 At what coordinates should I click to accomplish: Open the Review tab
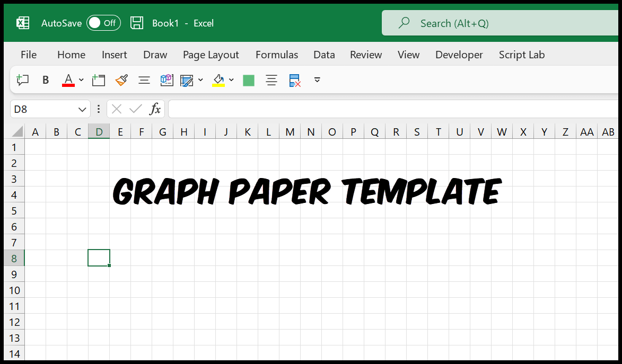(x=366, y=55)
